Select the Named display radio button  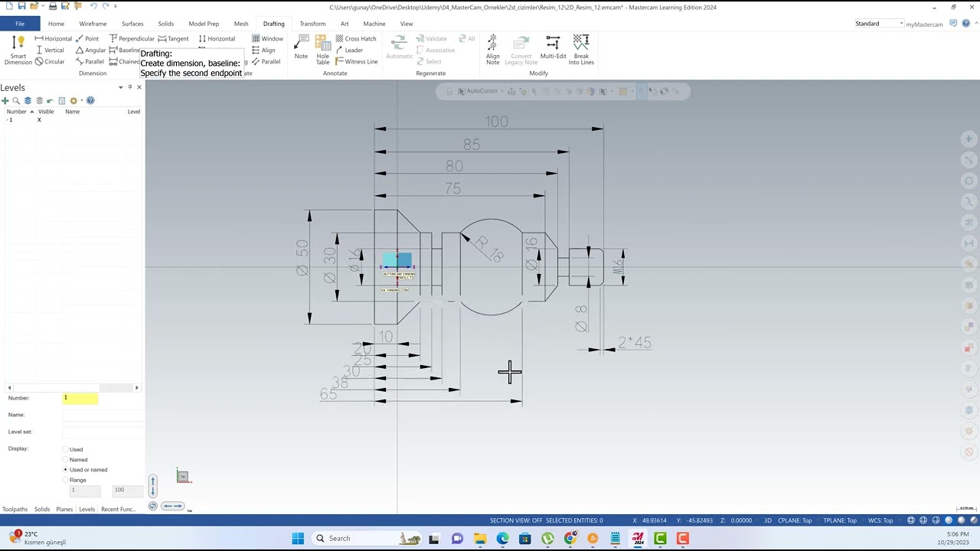coord(65,460)
